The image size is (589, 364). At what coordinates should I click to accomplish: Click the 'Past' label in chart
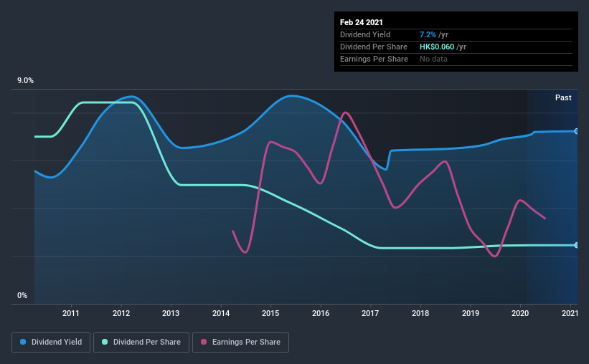click(x=563, y=97)
